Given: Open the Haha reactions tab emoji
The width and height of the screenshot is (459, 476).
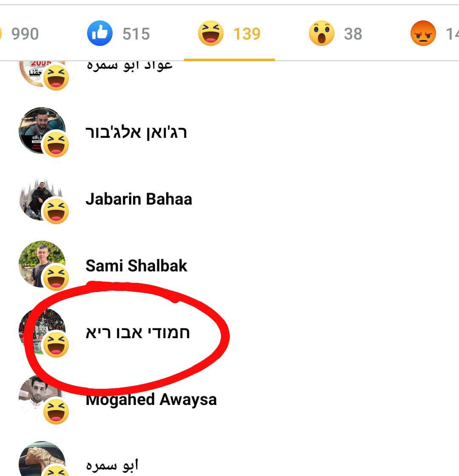Looking at the screenshot, I should tap(210, 33).
